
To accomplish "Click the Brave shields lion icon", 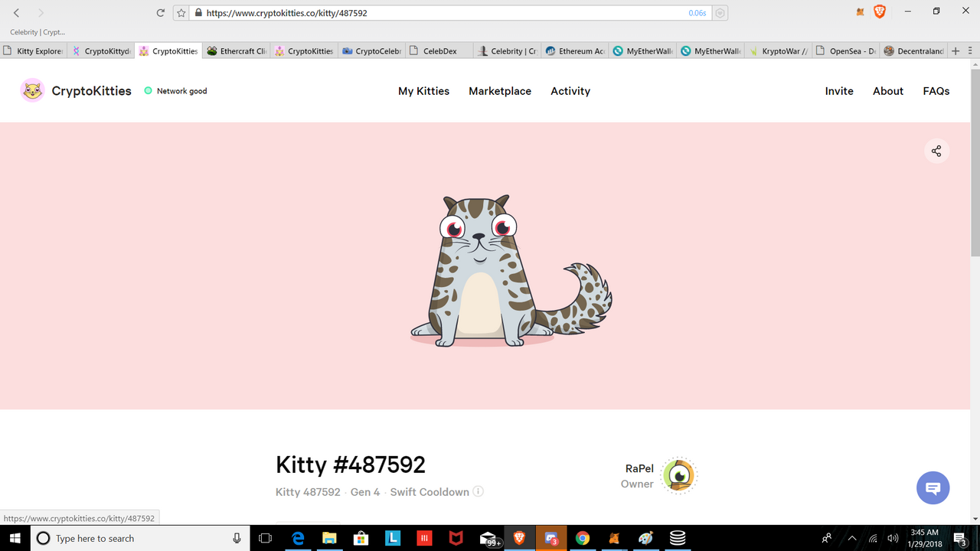I will [x=880, y=11].
